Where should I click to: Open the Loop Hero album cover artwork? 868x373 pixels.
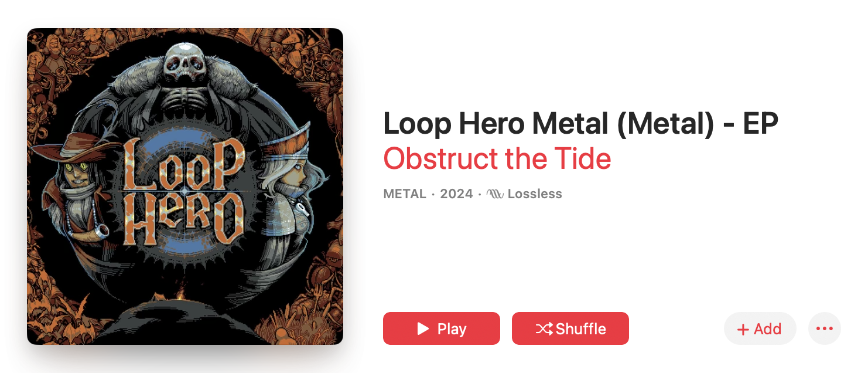click(185, 186)
